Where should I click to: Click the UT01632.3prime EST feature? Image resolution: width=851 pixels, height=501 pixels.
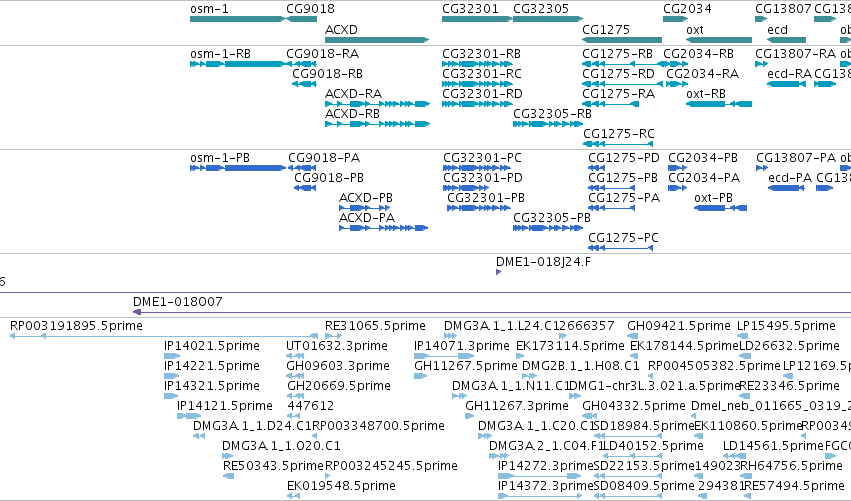(x=295, y=357)
